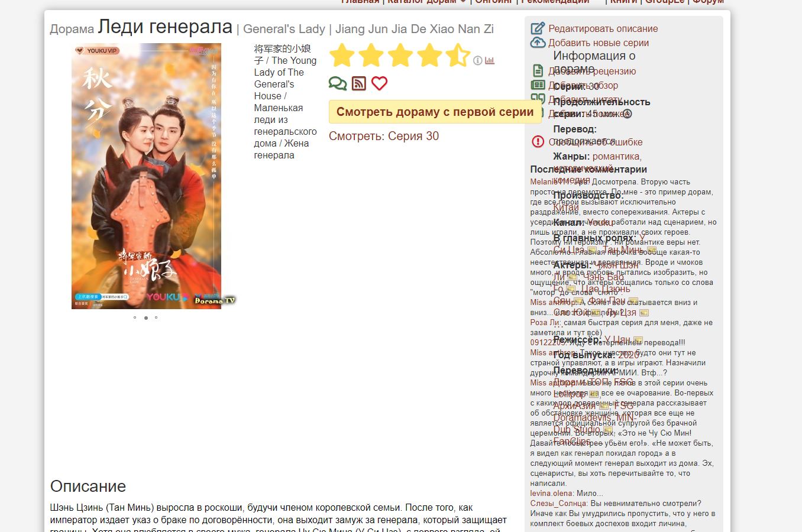Viewport: 802px width, 532px height.
Task: Open the Смотреть: Серия 30 link
Action: [x=384, y=136]
